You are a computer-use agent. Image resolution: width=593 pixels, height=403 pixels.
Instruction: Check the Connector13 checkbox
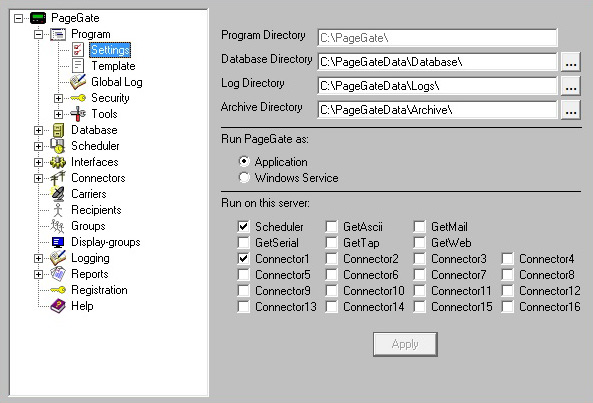pyautogui.click(x=244, y=307)
